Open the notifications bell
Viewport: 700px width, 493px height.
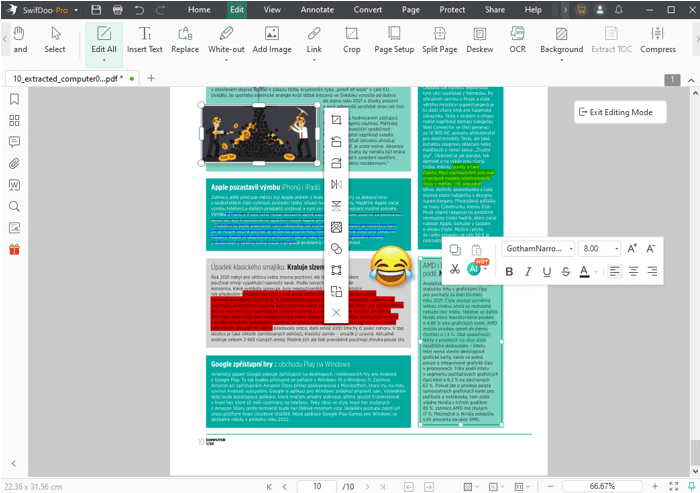coord(618,10)
